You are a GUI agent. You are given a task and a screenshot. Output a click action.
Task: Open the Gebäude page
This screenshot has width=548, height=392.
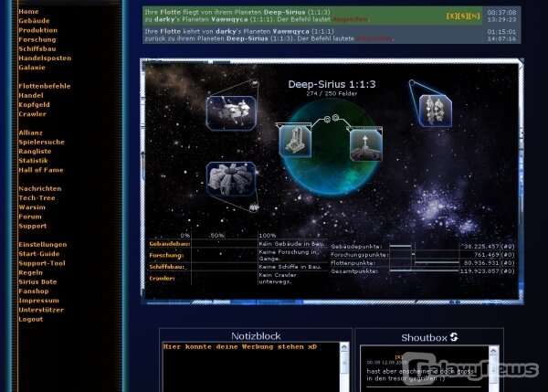pos(35,21)
